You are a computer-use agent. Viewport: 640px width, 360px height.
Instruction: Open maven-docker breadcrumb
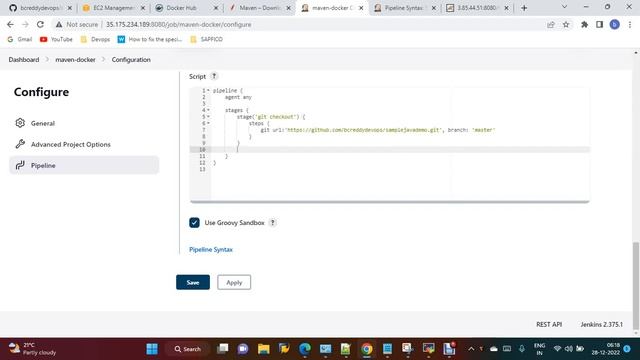[x=75, y=60]
